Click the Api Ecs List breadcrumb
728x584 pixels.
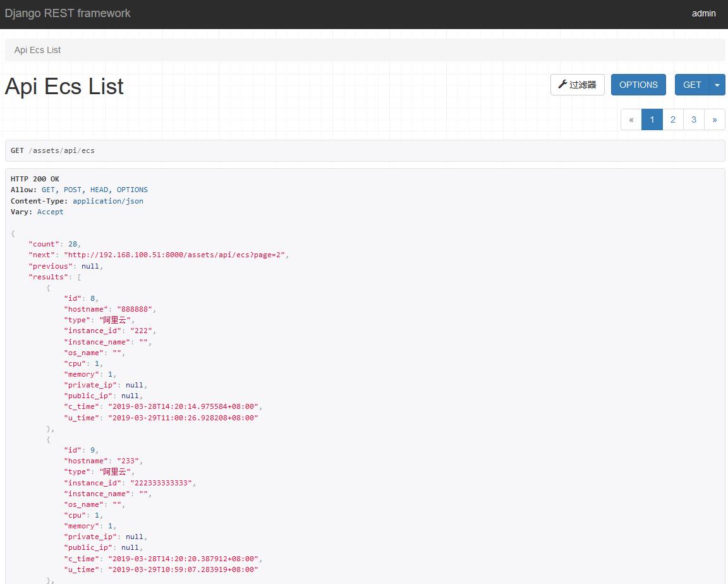pos(38,50)
